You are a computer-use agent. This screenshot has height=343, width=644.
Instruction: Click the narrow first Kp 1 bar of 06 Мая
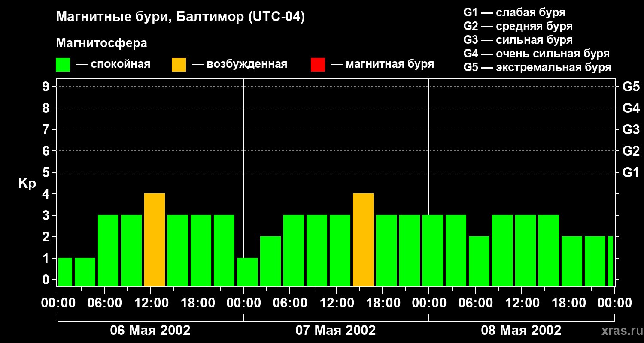[x=65, y=272]
